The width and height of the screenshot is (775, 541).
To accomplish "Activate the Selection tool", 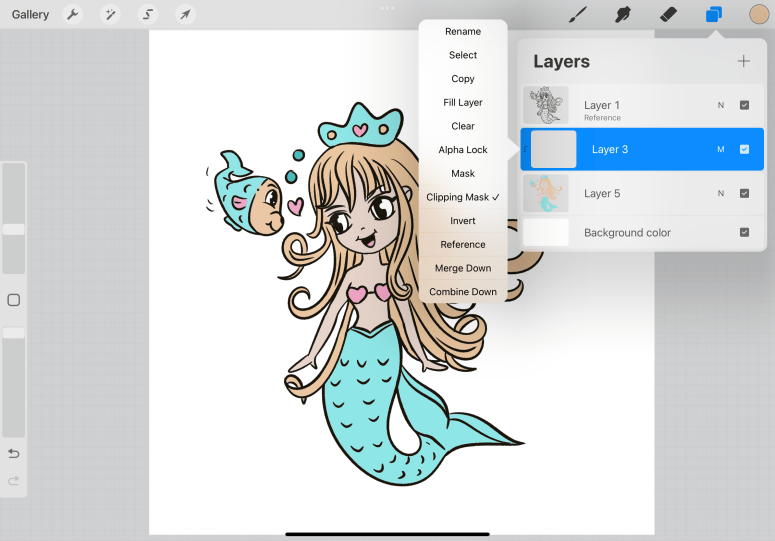I will point(148,15).
